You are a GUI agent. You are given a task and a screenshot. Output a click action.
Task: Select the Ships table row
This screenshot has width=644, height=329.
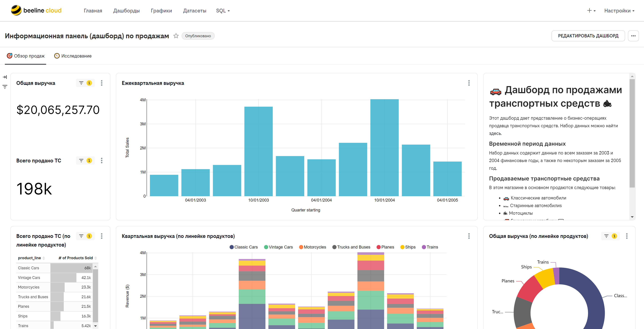point(55,316)
